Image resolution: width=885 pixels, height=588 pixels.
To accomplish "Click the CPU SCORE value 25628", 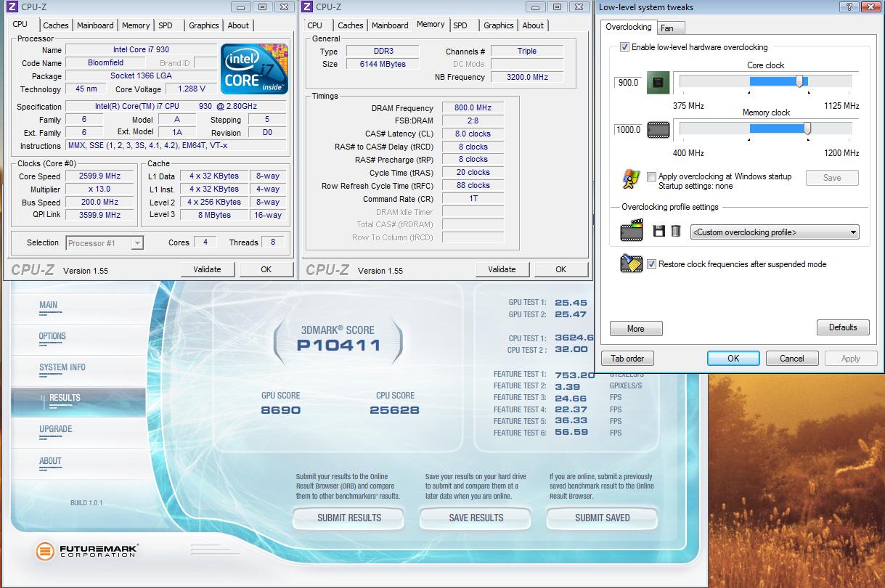I will [x=395, y=410].
